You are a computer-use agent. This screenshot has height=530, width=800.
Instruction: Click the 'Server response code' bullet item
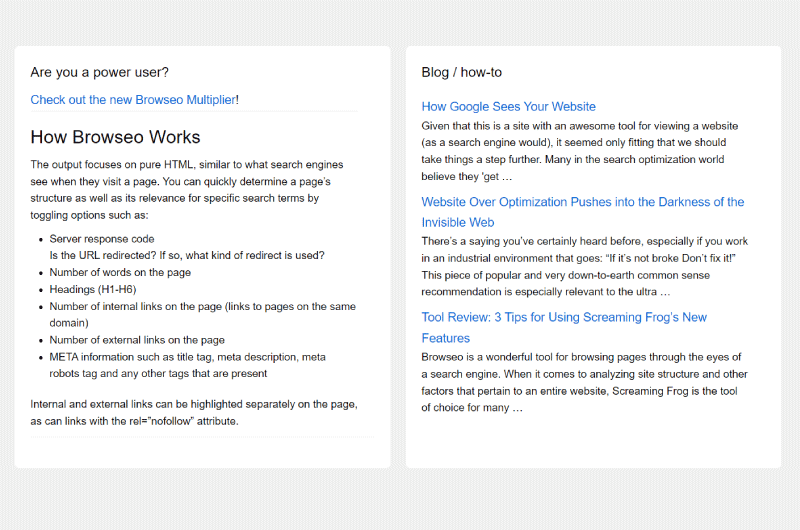click(x=102, y=239)
